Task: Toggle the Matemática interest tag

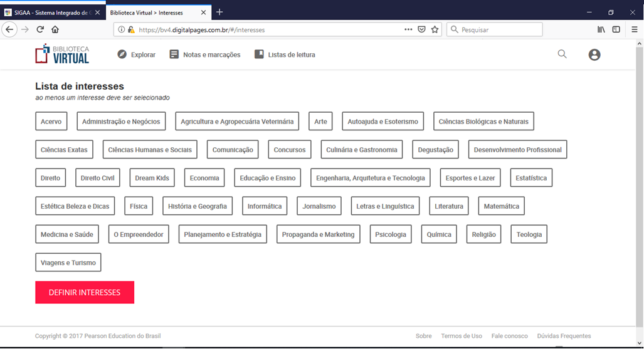Action: tap(501, 206)
